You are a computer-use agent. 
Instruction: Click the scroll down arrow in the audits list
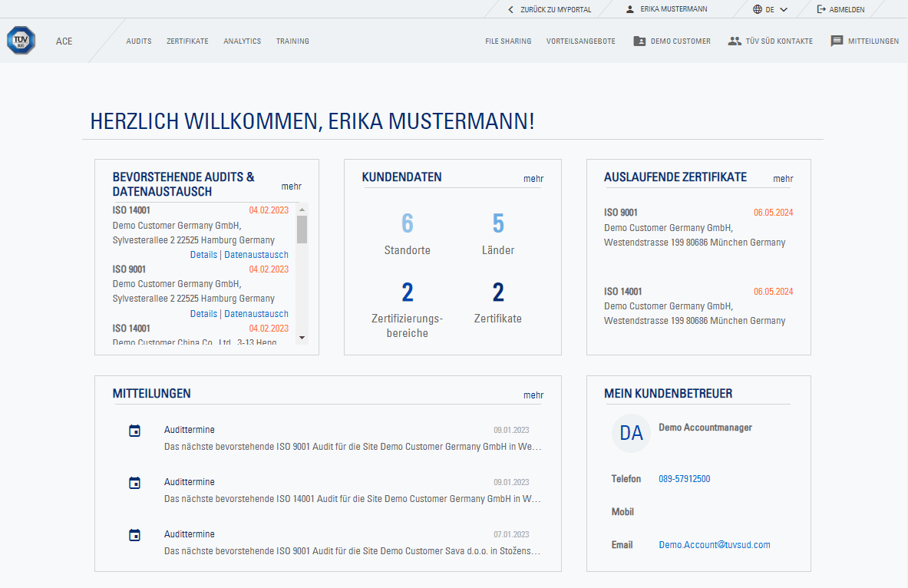coord(302,338)
